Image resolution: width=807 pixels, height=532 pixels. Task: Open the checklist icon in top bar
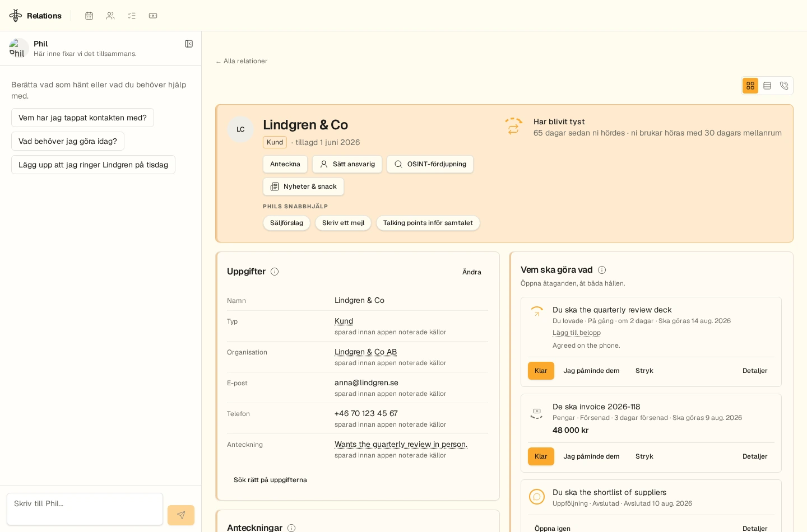(x=132, y=16)
